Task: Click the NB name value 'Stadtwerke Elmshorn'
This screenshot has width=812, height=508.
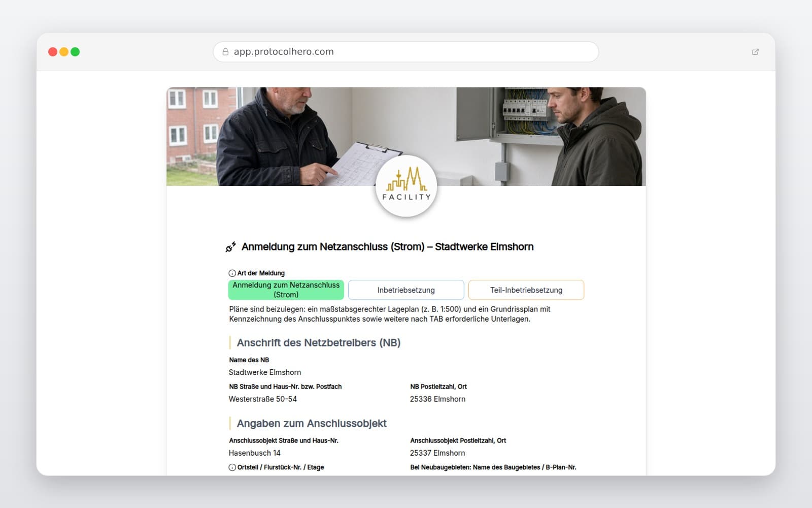Action: click(265, 372)
